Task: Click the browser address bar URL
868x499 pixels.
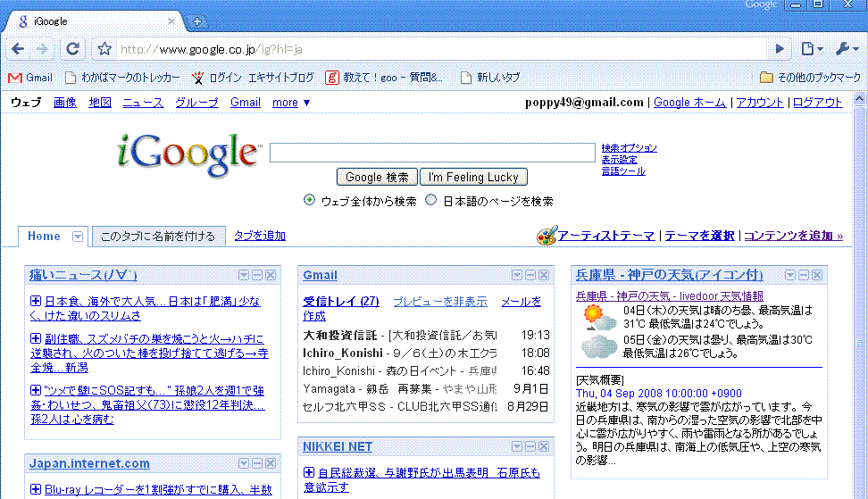Action: (x=212, y=50)
